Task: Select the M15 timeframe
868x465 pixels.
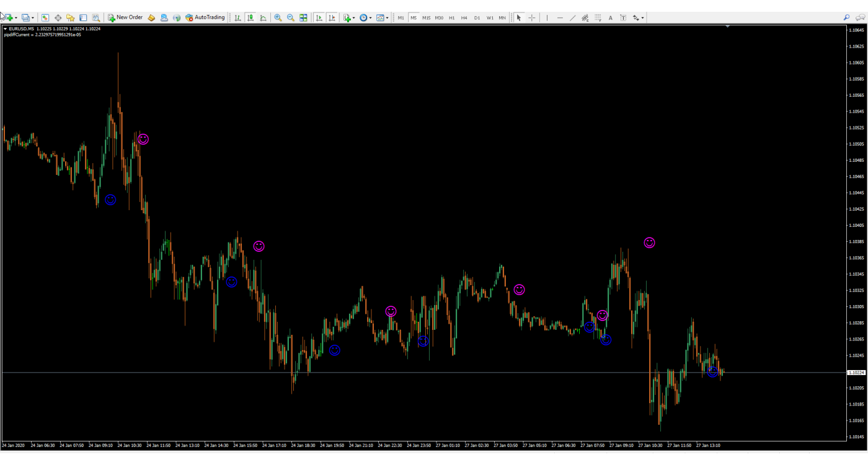Action: coord(426,18)
